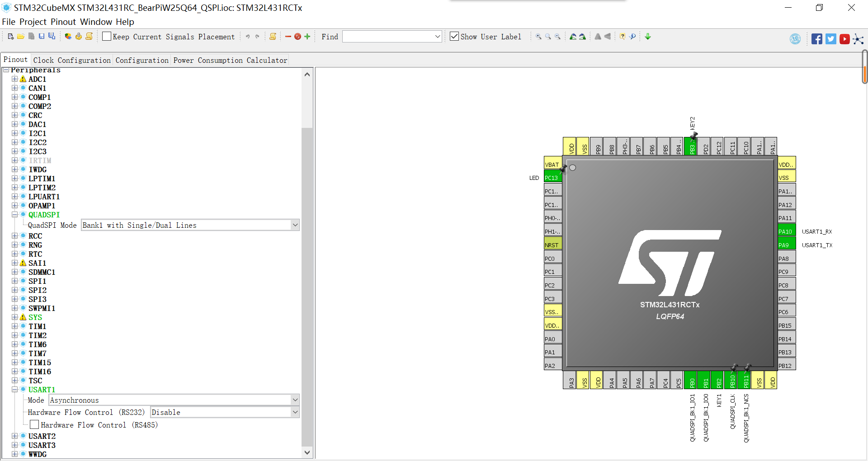
Task: Click the red prohibited-circle toolbar icon
Action: 297,37
